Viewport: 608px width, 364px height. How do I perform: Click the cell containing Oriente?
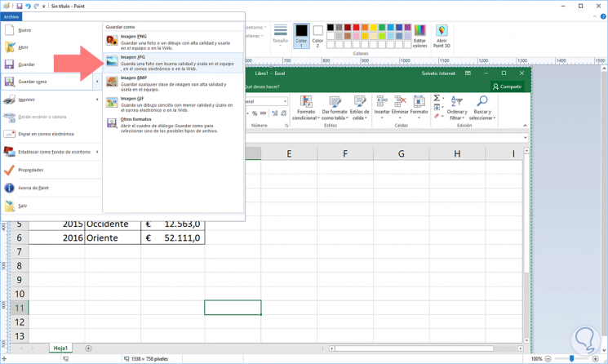tap(113, 237)
